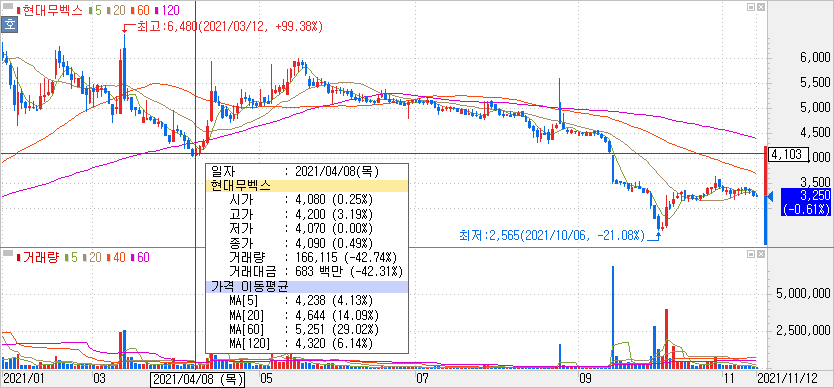Maximize the price chart pane
Viewport: 834px width, 388px height.
click(x=751, y=7)
